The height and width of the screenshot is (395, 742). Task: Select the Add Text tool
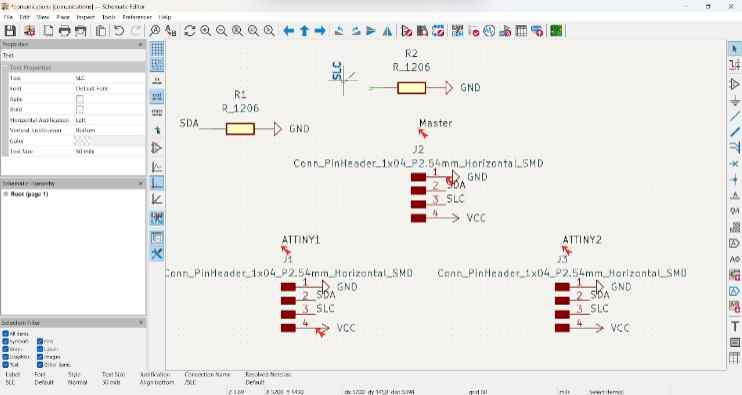(x=734, y=325)
